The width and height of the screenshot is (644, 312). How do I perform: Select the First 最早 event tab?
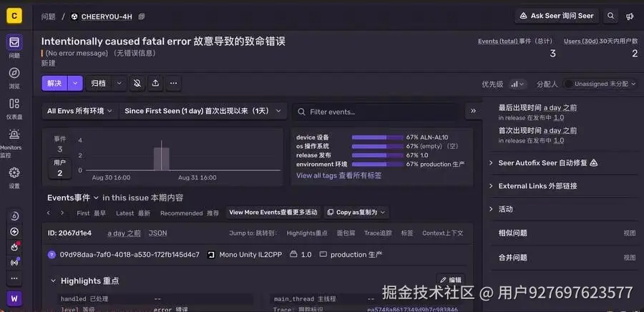coord(91,213)
